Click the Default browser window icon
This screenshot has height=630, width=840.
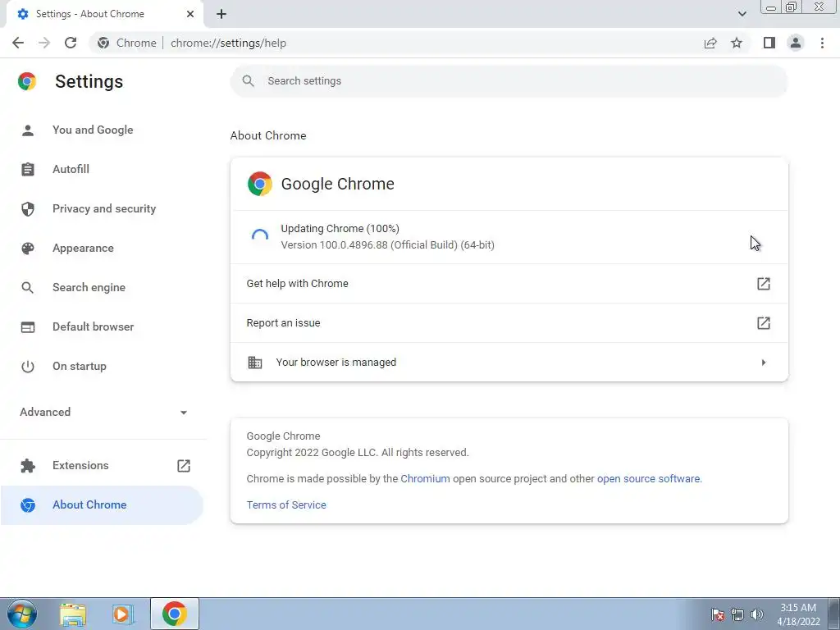pyautogui.click(x=28, y=326)
